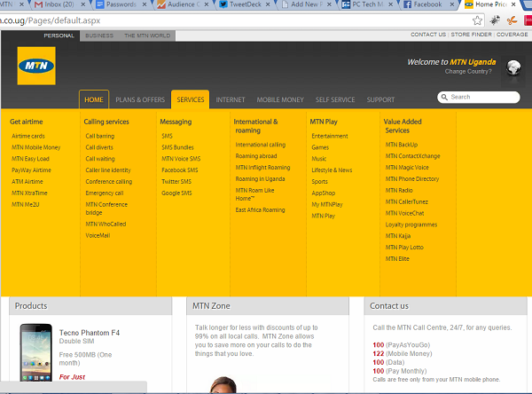Click the Search input field
Image resolution: width=532 pixels, height=394 pixels.
tap(479, 97)
